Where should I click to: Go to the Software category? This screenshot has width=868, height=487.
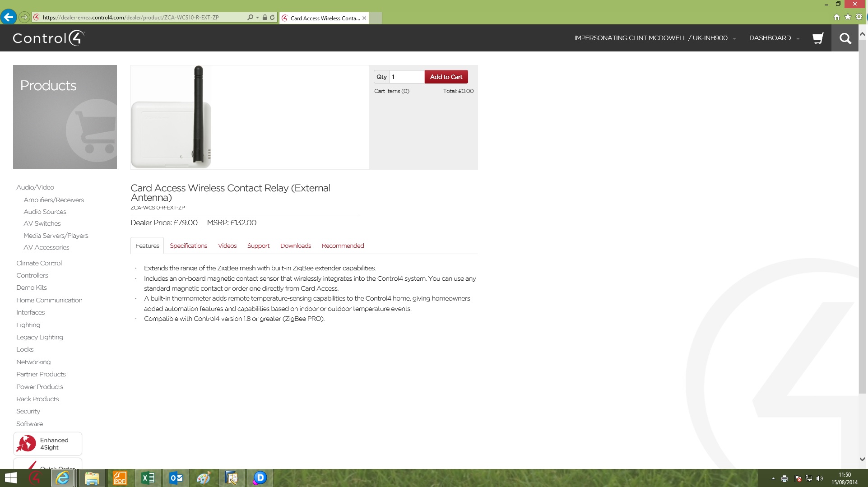coord(29,424)
